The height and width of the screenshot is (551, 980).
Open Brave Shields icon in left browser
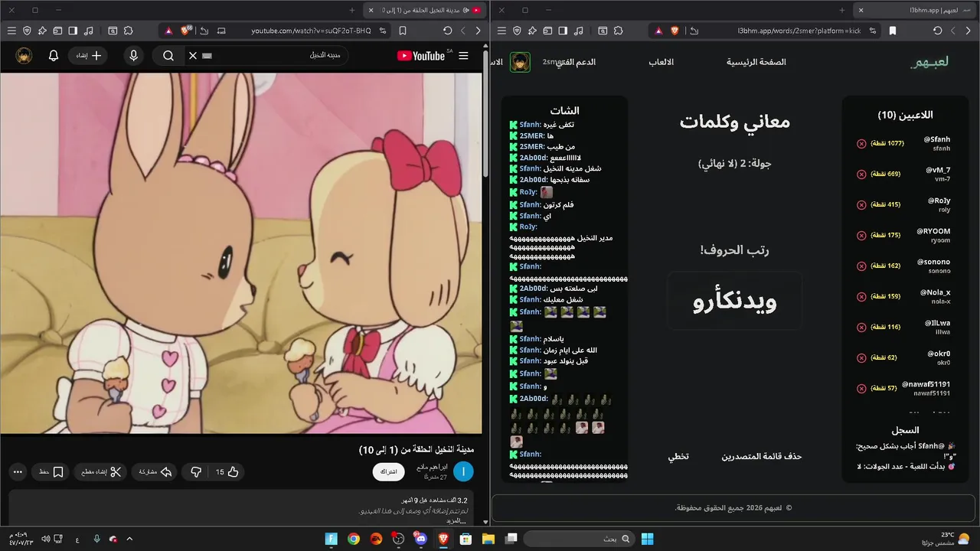tap(186, 31)
